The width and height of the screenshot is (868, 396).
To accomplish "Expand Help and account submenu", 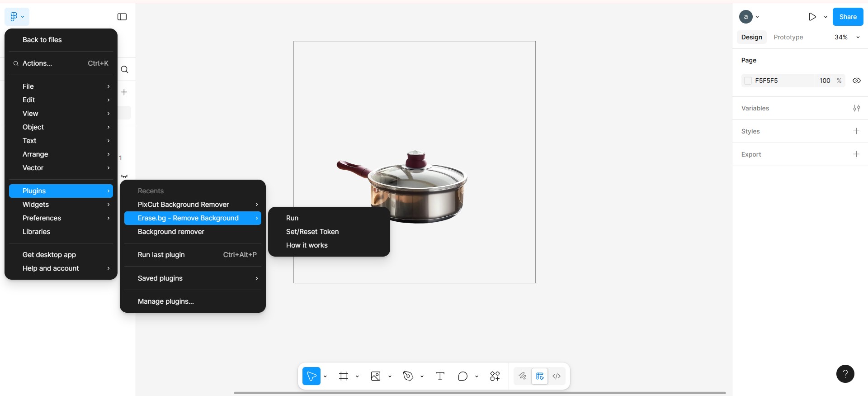I will [61, 268].
